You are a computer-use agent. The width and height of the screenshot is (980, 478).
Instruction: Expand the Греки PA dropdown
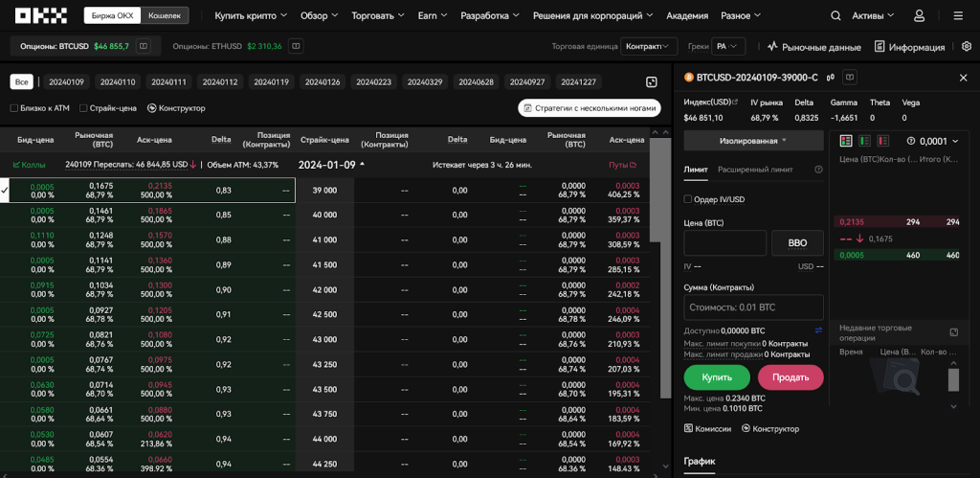(734, 47)
